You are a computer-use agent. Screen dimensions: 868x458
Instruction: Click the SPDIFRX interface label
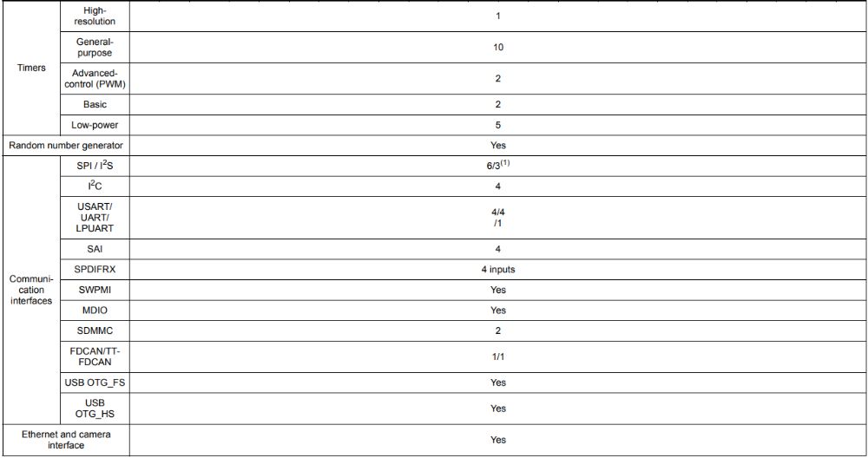(x=95, y=269)
